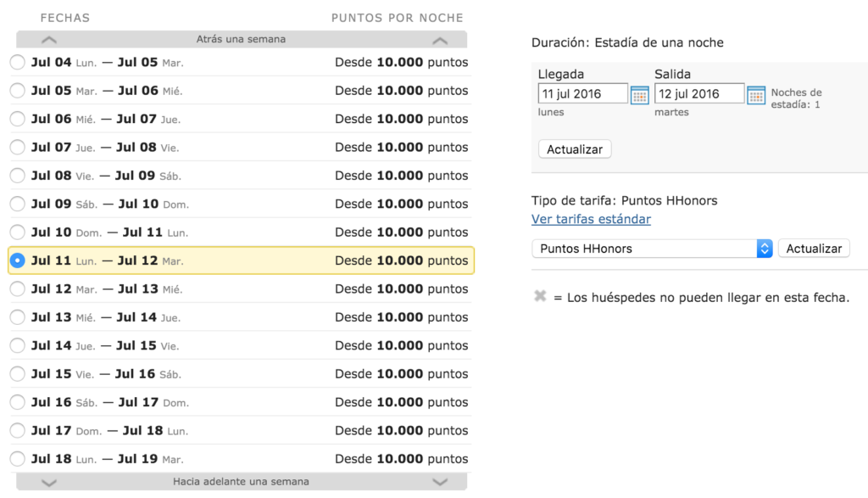Click 'Noches de estadía: 1' text
The width and height of the screenshot is (868, 498).
(x=796, y=98)
